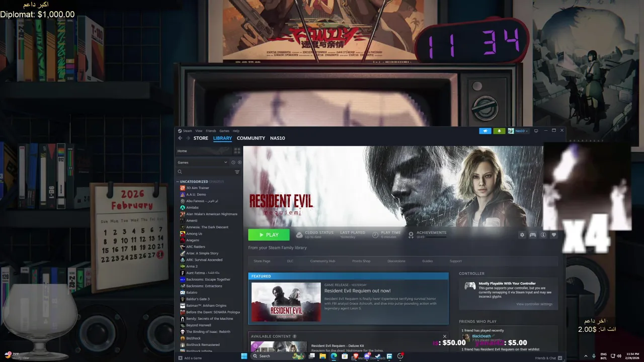Switch library to grid collections view
Screen dimensions: 644x362
(237, 151)
